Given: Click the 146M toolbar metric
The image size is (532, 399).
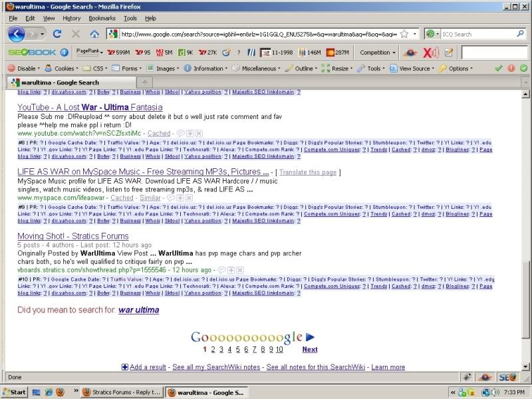Looking at the screenshot, I should pyautogui.click(x=309, y=53).
